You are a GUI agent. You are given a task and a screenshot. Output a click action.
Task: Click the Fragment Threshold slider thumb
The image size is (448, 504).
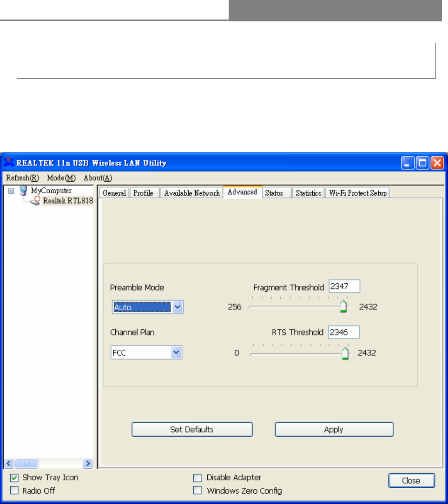click(343, 306)
